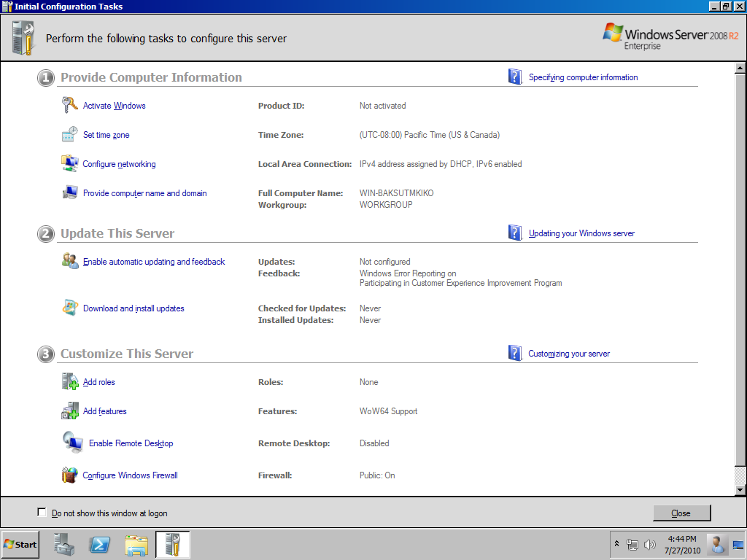The height and width of the screenshot is (560, 747).
Task: Click the Download and install updates icon
Action: (69, 308)
